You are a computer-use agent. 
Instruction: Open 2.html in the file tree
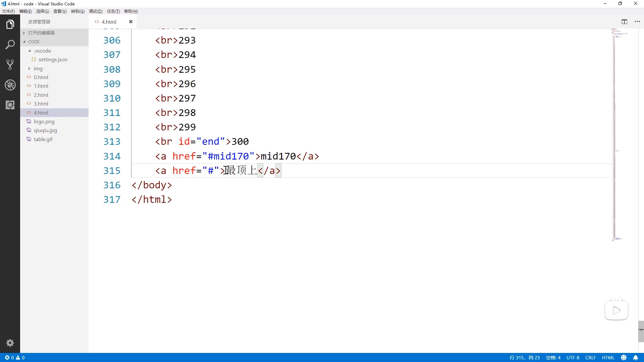pyautogui.click(x=41, y=95)
